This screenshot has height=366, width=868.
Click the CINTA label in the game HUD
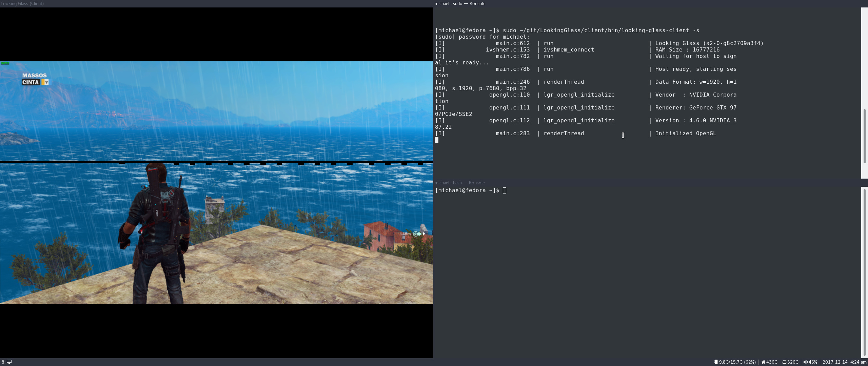[31, 82]
